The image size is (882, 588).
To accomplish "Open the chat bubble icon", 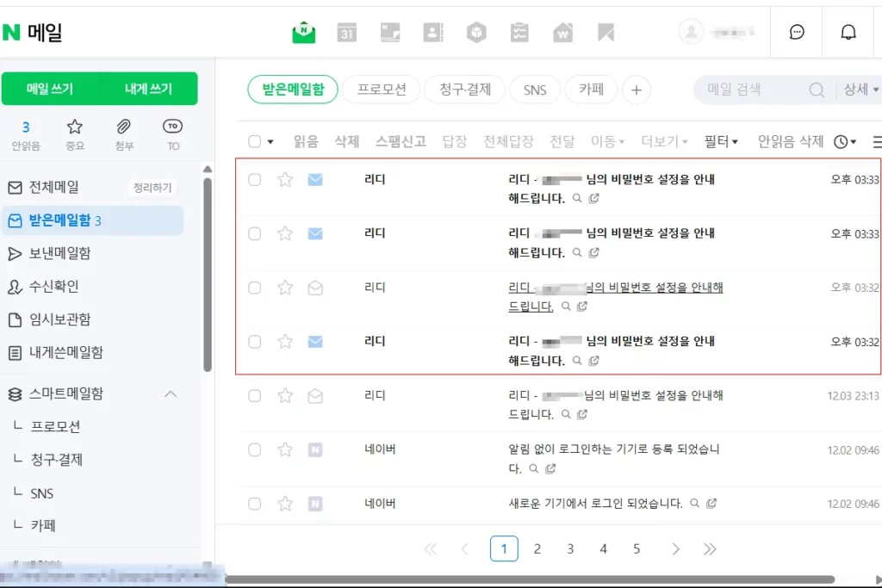I will (x=797, y=32).
